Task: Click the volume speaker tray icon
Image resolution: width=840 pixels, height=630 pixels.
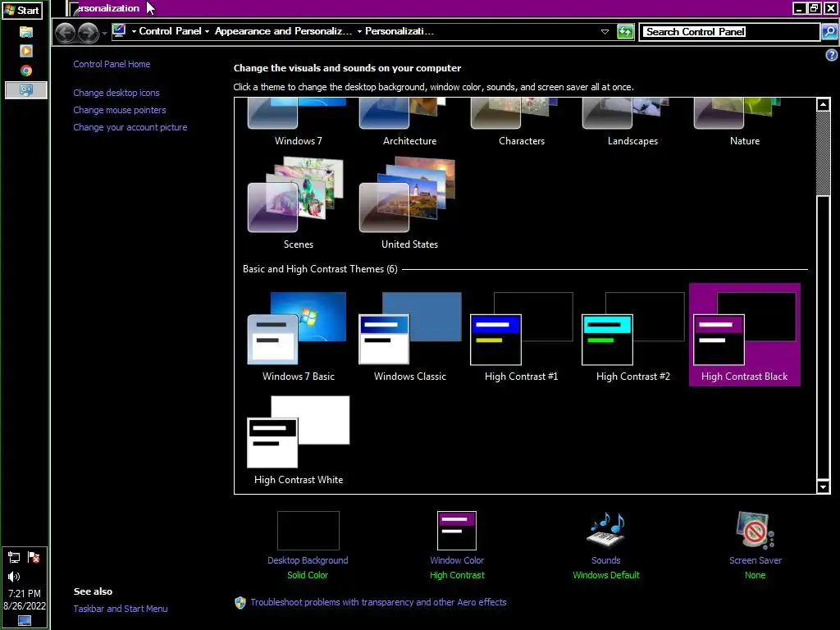Action: tap(14, 577)
